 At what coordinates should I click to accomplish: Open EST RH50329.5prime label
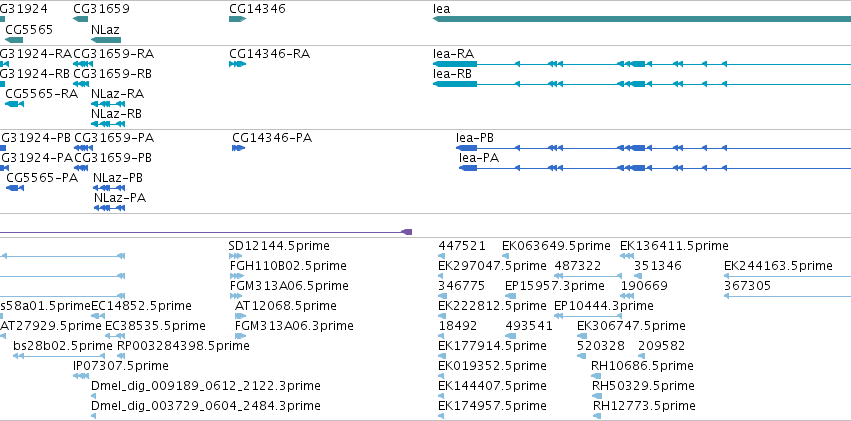[643, 386]
